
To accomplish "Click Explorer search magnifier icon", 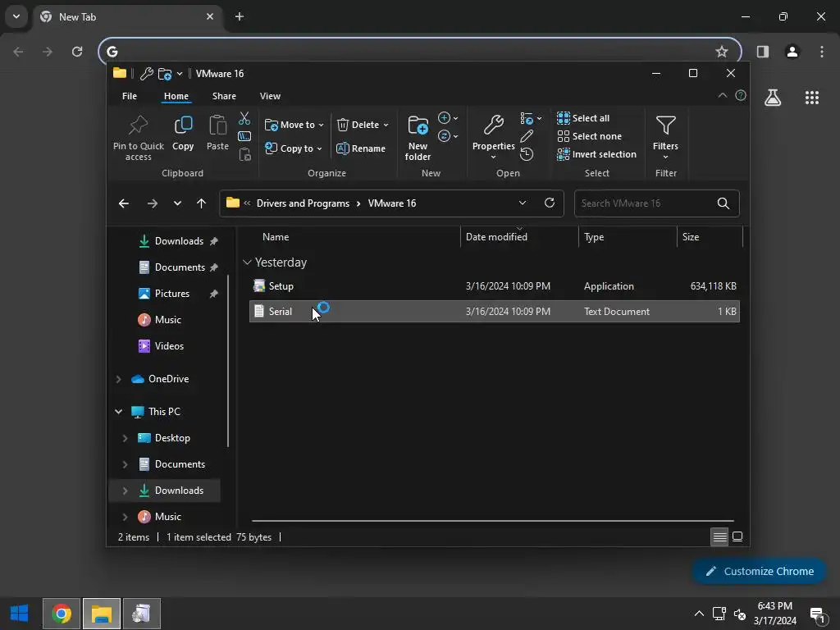I will tap(724, 203).
